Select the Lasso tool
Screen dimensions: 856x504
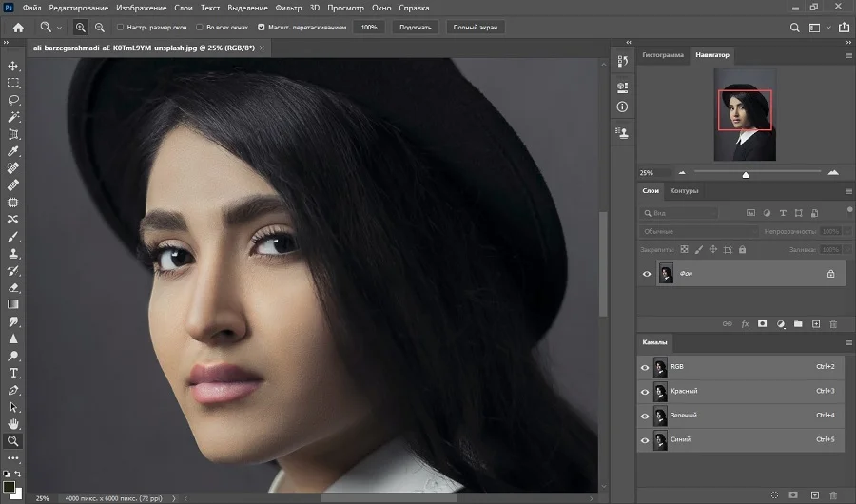pyautogui.click(x=13, y=100)
